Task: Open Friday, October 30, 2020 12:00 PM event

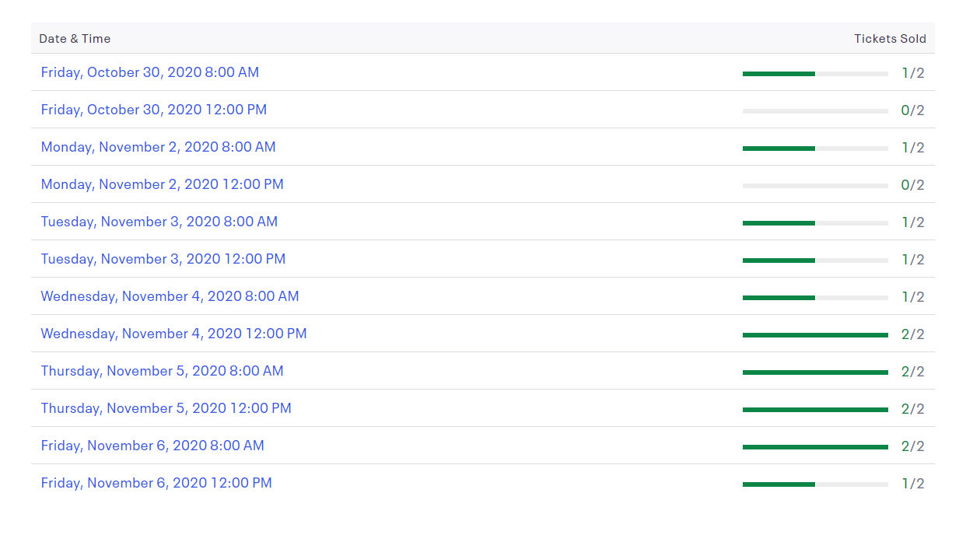Action: (x=154, y=110)
